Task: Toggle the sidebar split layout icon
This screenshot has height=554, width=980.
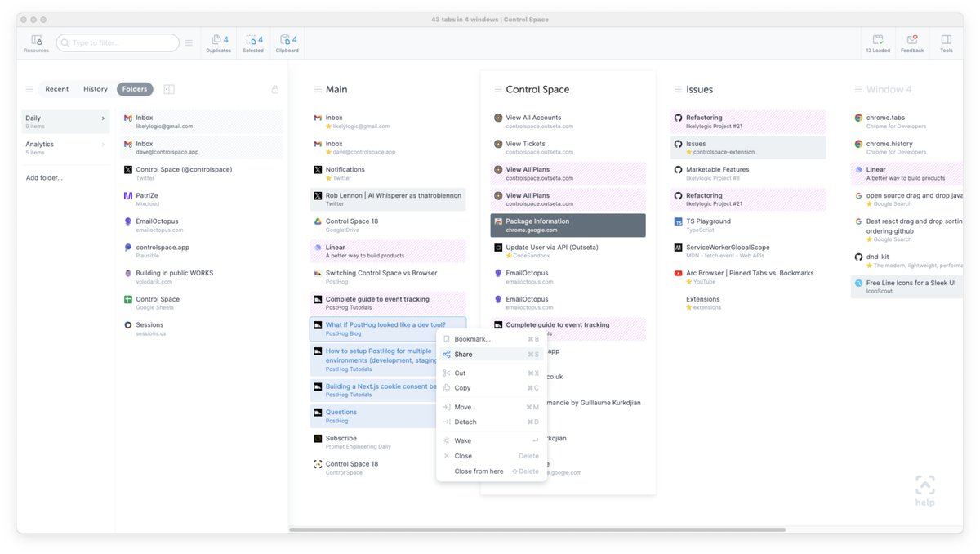Action: [169, 89]
